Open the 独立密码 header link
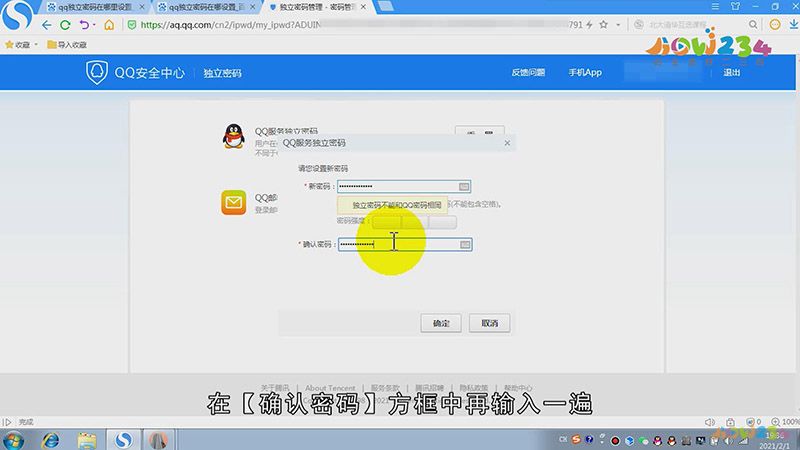This screenshot has width=800, height=450. tap(222, 73)
